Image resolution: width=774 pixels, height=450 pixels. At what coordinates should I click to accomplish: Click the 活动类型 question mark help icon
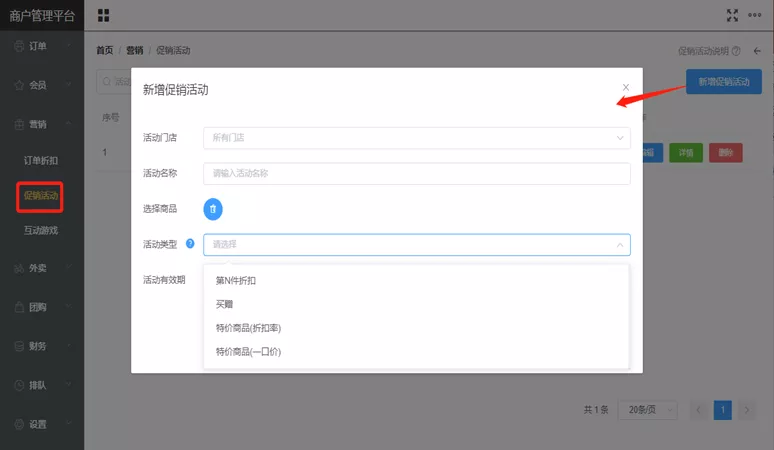coord(190,243)
